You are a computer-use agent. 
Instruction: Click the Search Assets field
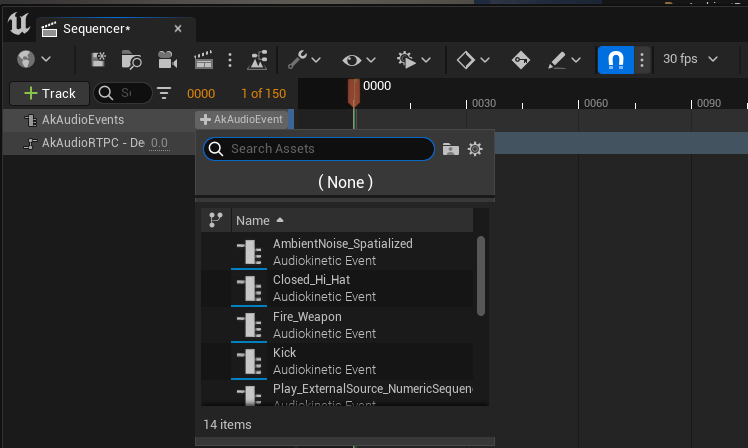[x=319, y=149]
